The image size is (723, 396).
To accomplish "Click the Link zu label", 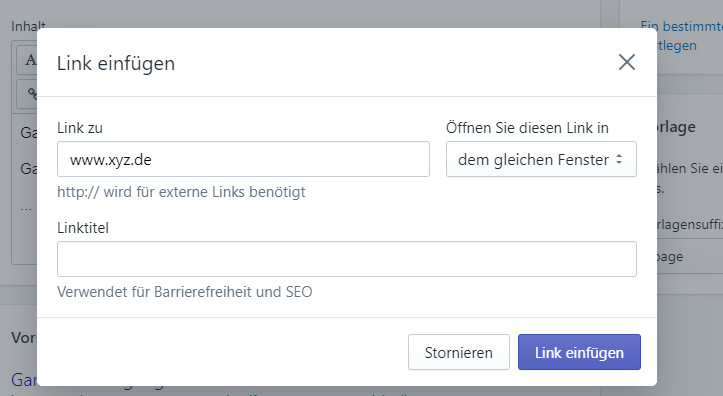I will 80,128.
